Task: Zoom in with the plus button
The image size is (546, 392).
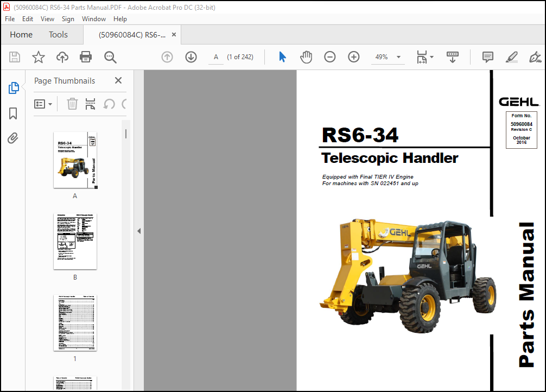Action: click(x=354, y=57)
